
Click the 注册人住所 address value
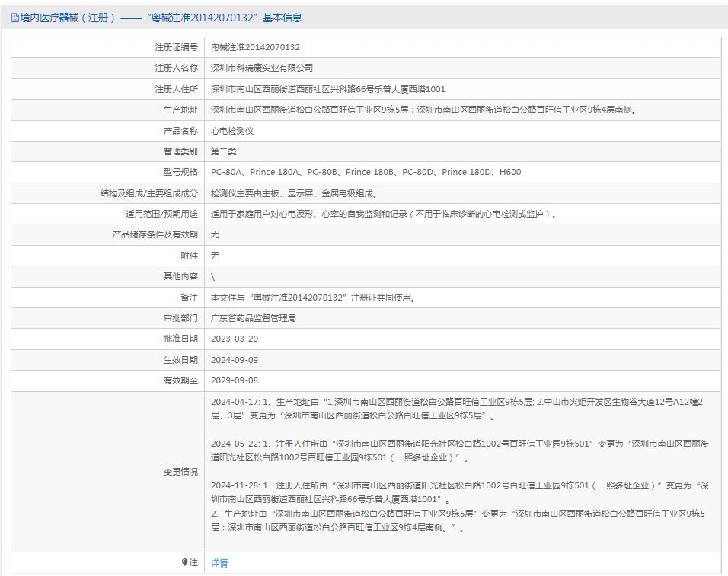tap(327, 89)
